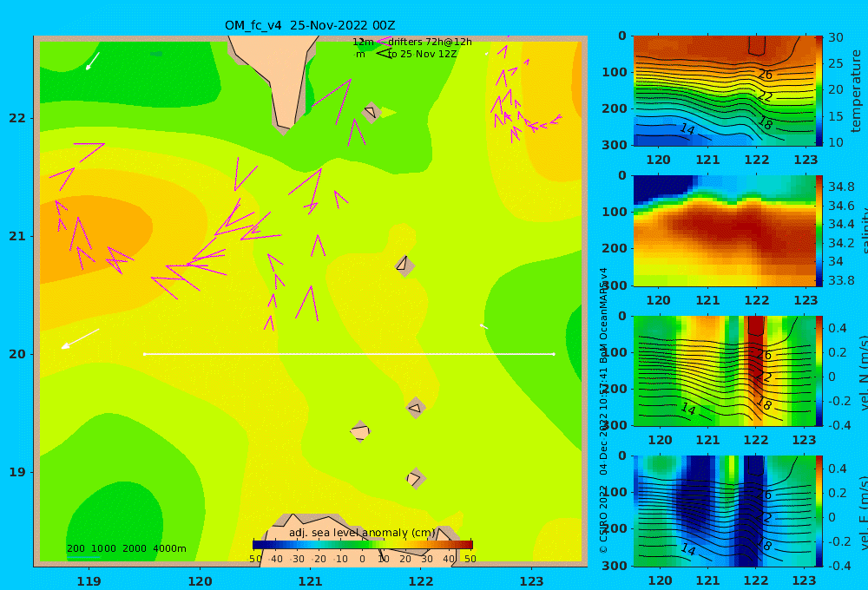Click the vel. N (m/s) axis label
The height and width of the screenshot is (590, 868).
click(863, 372)
